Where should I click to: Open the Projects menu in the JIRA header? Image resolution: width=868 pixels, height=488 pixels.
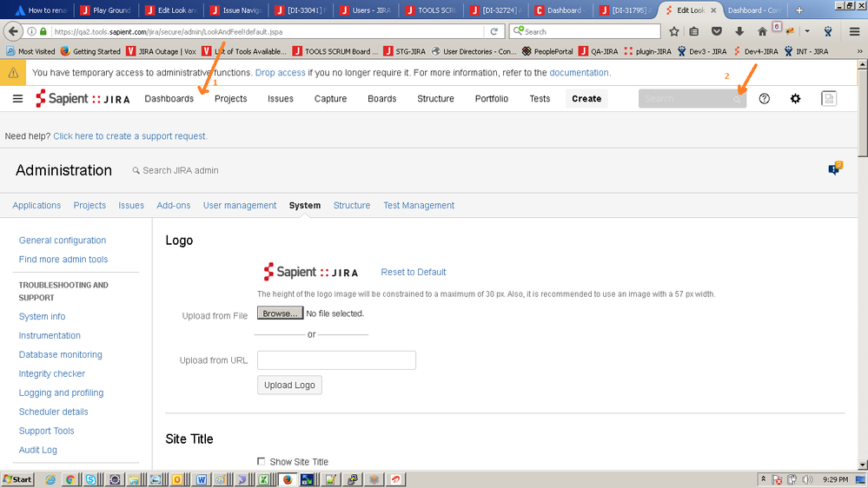(x=231, y=98)
